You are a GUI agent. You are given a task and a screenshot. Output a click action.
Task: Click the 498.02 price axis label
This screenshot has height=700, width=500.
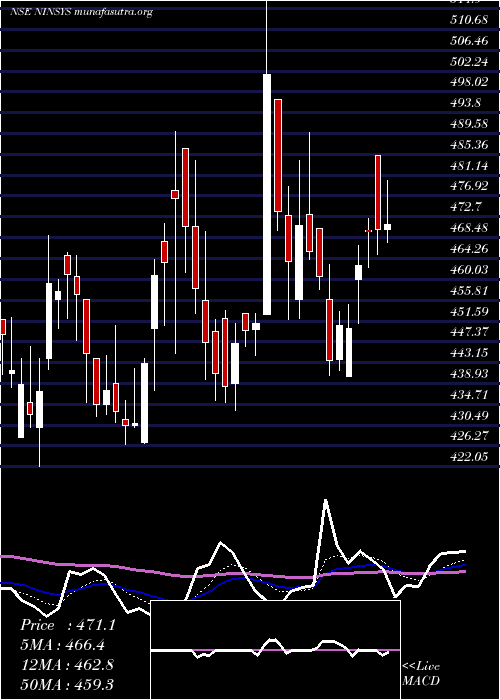tap(468, 82)
